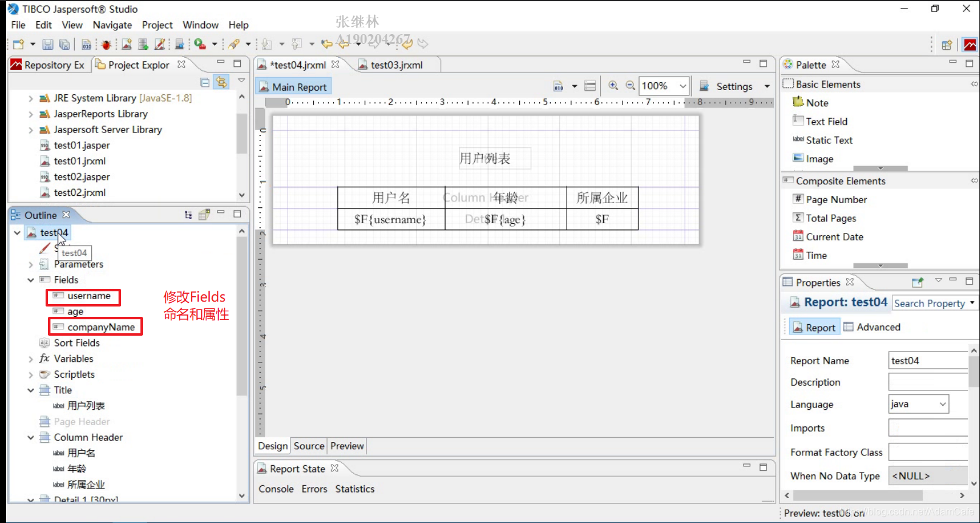Close the Palette view

[835, 64]
